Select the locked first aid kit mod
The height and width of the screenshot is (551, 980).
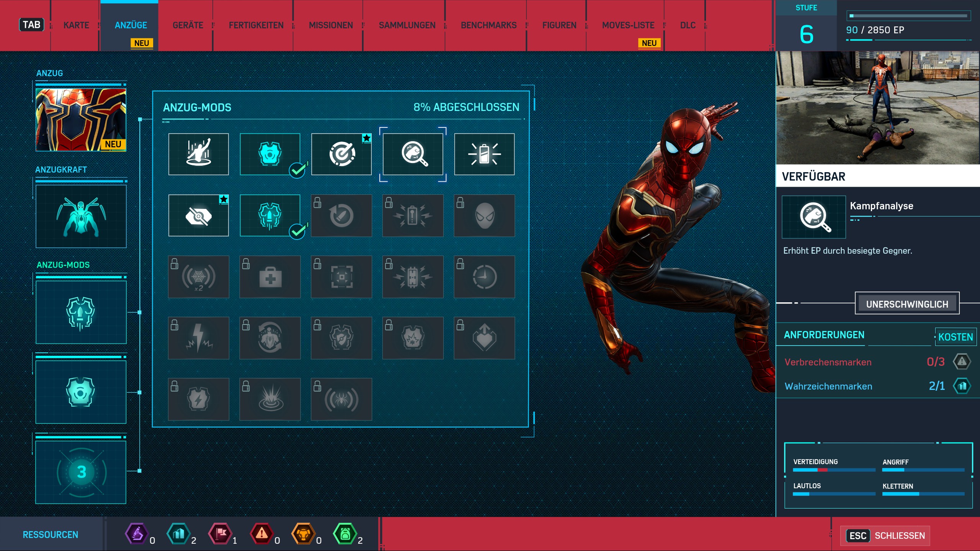[x=270, y=277]
